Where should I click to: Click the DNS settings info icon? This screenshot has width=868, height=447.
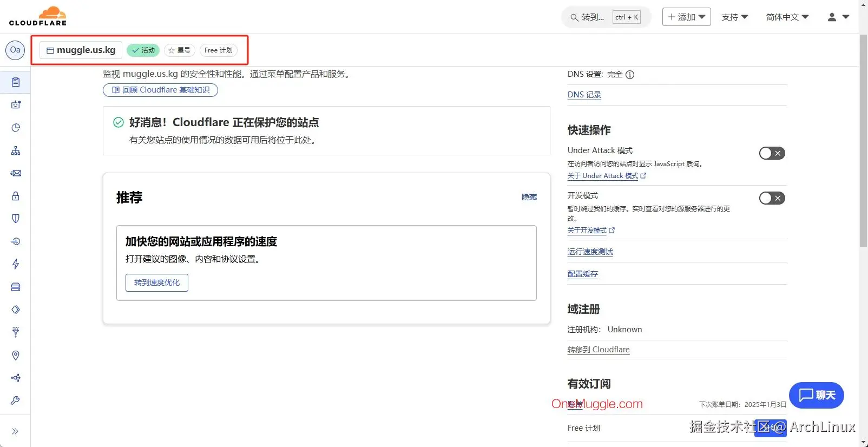click(x=630, y=75)
